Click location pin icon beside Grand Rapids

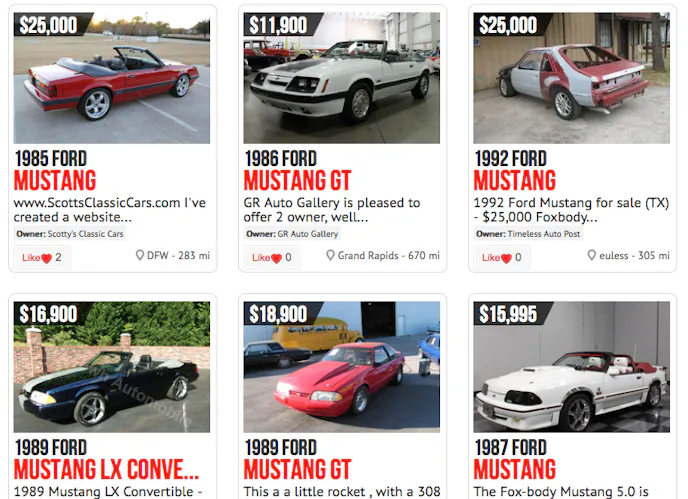(x=330, y=255)
